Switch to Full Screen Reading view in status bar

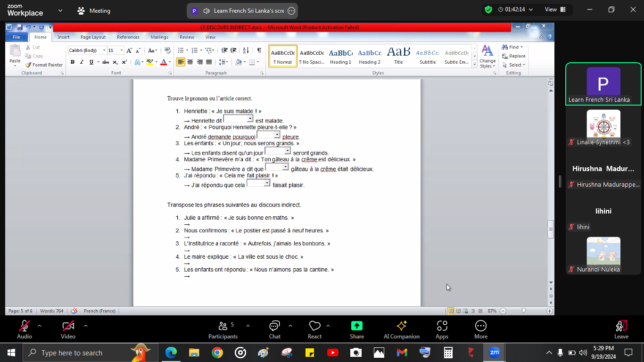[458, 311]
